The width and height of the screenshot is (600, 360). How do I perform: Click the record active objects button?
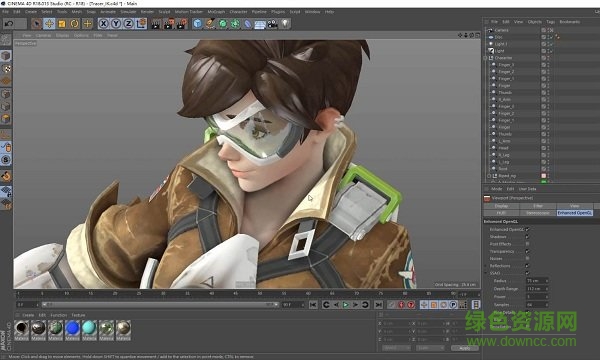point(391,305)
